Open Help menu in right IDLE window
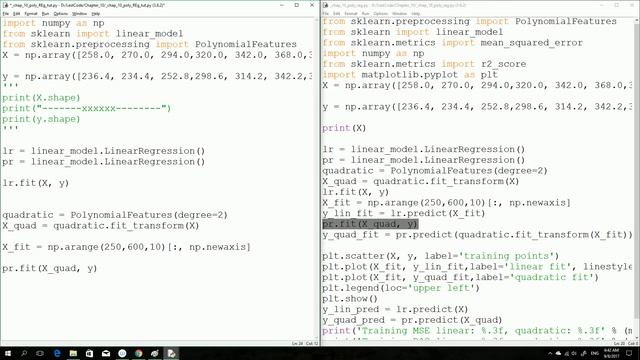The width and height of the screenshot is (640, 360). (x=416, y=13)
